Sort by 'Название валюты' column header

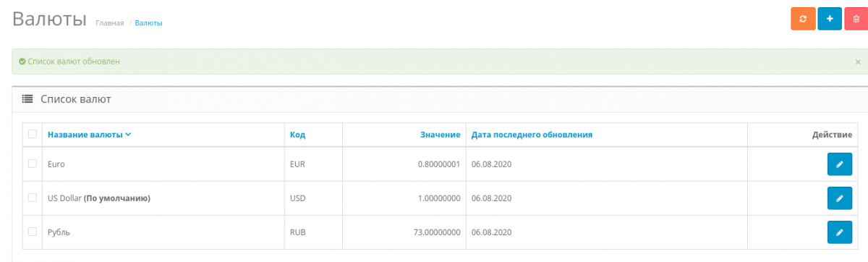pyautogui.click(x=89, y=135)
